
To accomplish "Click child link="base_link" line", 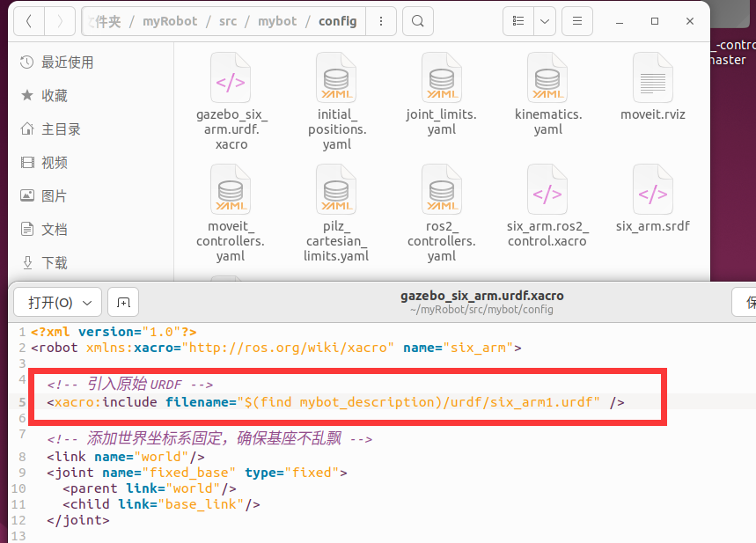I will click(x=161, y=504).
